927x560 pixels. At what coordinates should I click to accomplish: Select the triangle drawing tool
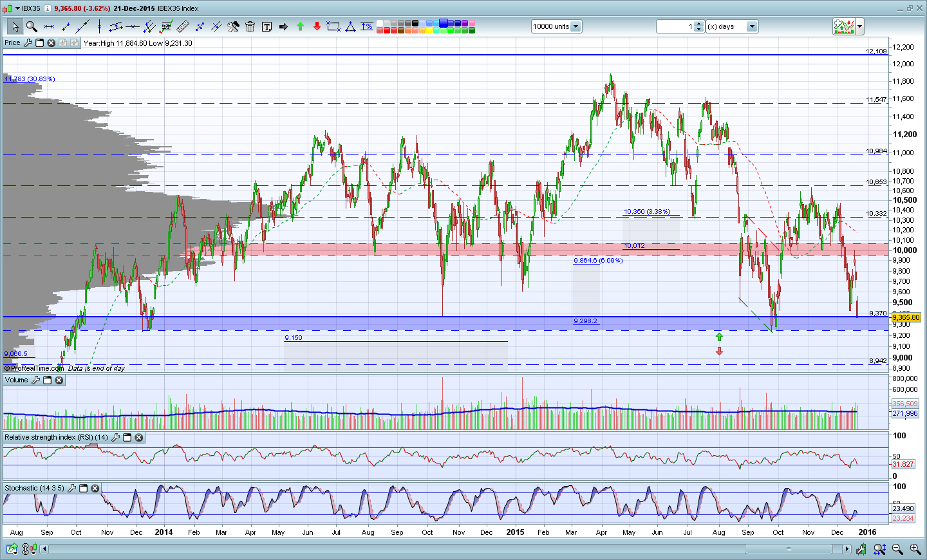tap(350, 26)
